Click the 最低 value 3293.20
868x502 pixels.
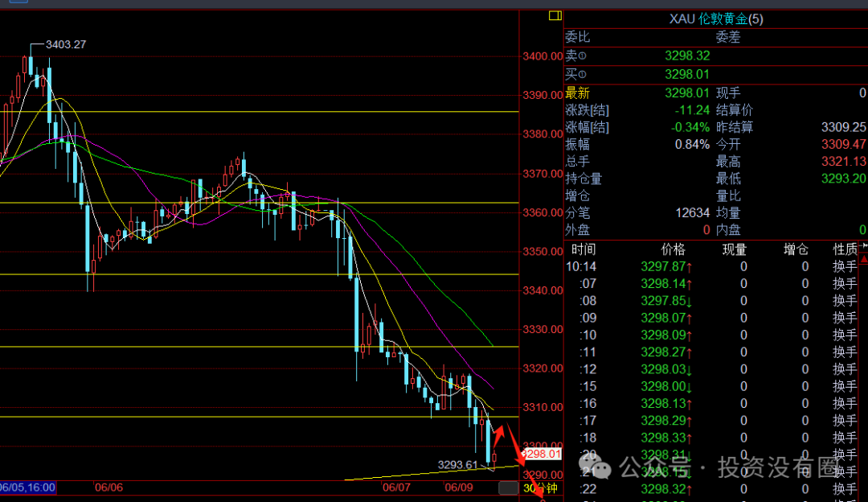(x=843, y=179)
